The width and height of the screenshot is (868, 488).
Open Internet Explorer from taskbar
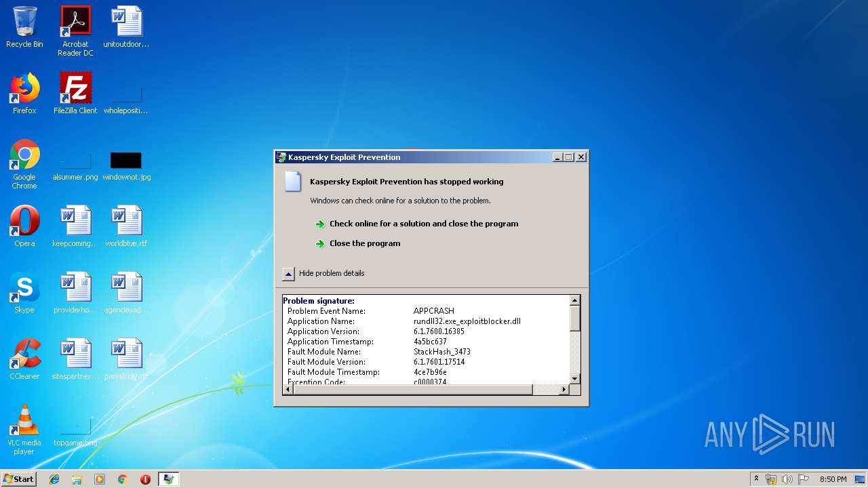click(54, 479)
